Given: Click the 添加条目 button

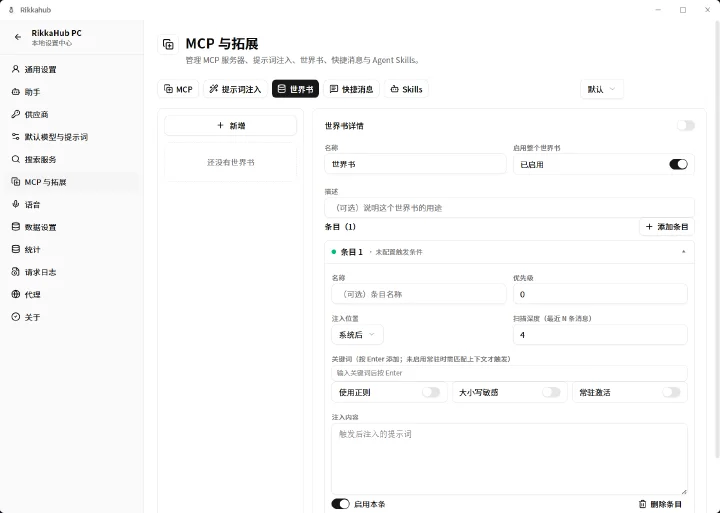Looking at the screenshot, I should click(x=667, y=226).
